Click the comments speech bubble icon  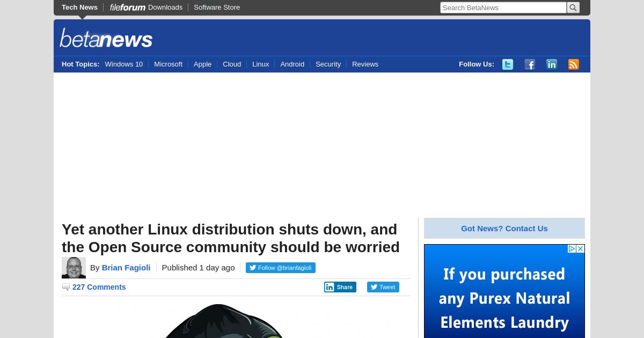pyautogui.click(x=66, y=288)
